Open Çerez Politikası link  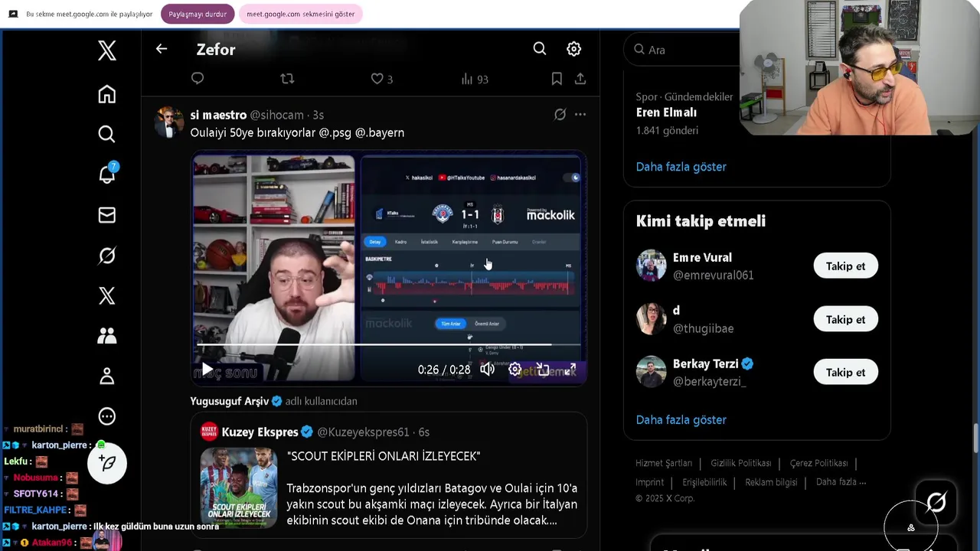tap(818, 463)
